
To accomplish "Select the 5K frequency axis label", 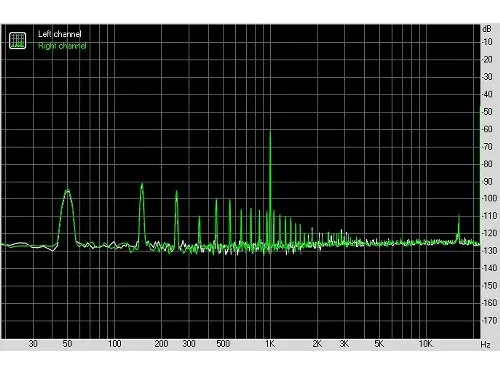I will coord(379,344).
